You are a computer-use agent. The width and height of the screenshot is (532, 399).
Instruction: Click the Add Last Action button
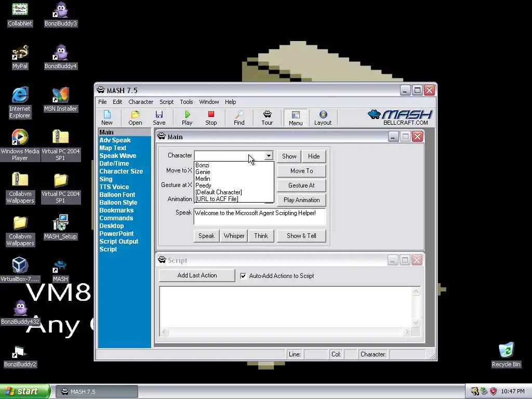(197, 275)
